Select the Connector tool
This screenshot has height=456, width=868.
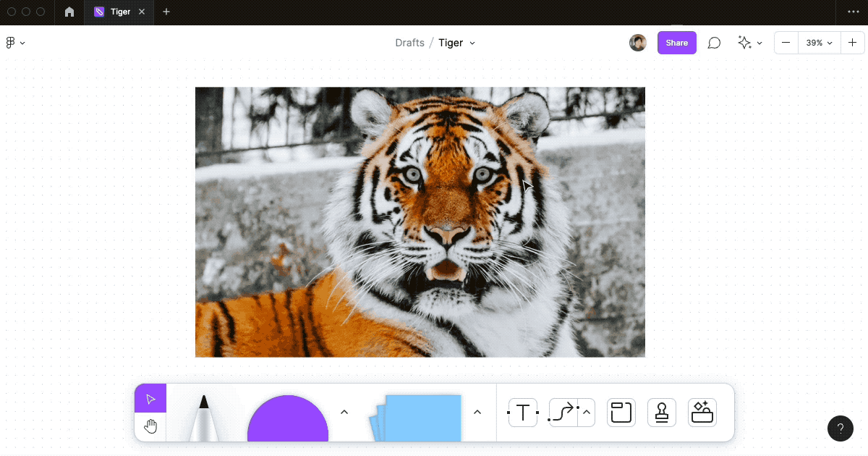click(x=563, y=413)
